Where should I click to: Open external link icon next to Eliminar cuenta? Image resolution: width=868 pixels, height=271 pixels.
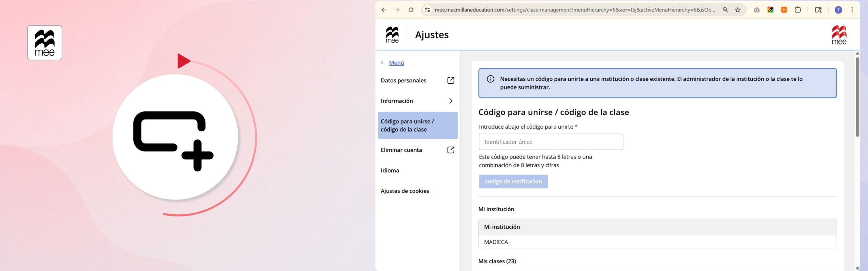click(451, 150)
